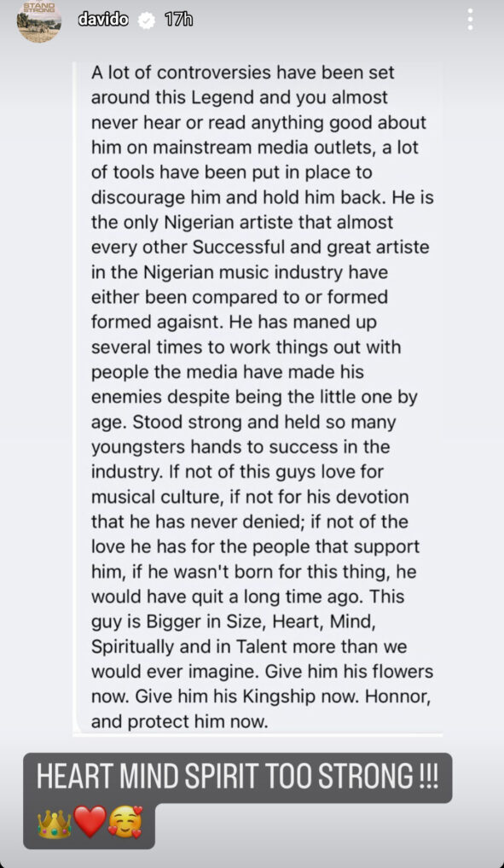Click the 'would have quit a long time ago' line
This screenshot has width=504, height=868.
[247, 597]
